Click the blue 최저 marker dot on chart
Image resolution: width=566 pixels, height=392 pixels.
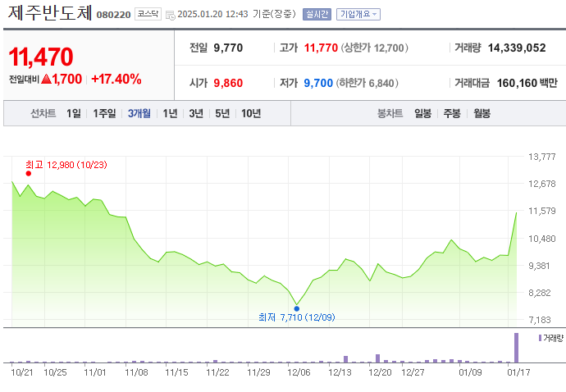tap(297, 308)
